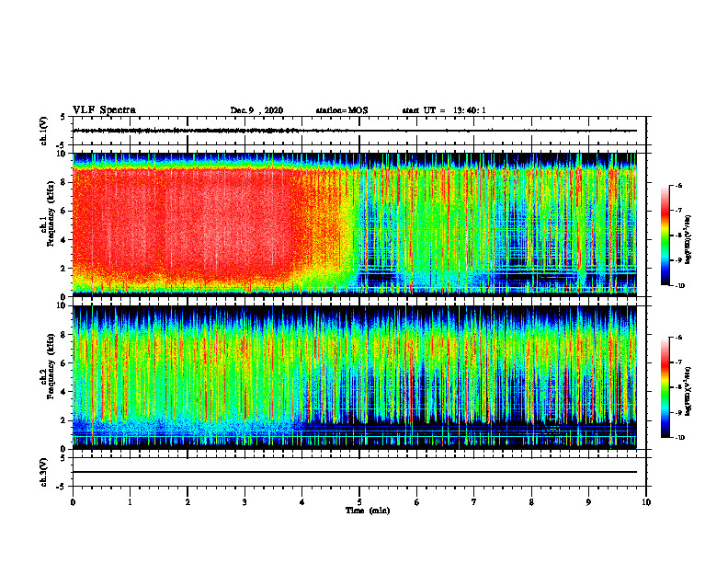Click the time axis tick label "8"
The width and height of the screenshot is (728, 563).
531,502
